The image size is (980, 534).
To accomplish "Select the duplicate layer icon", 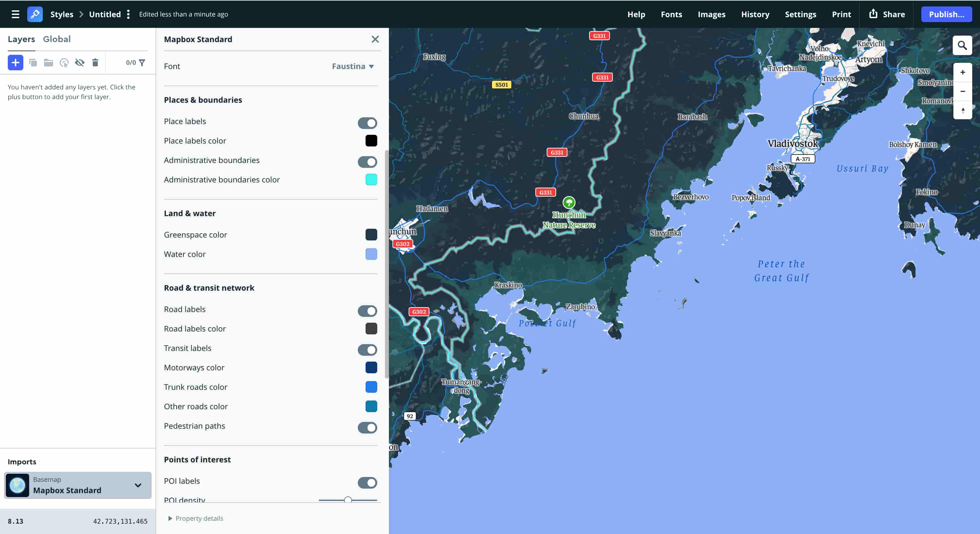I will pyautogui.click(x=33, y=63).
